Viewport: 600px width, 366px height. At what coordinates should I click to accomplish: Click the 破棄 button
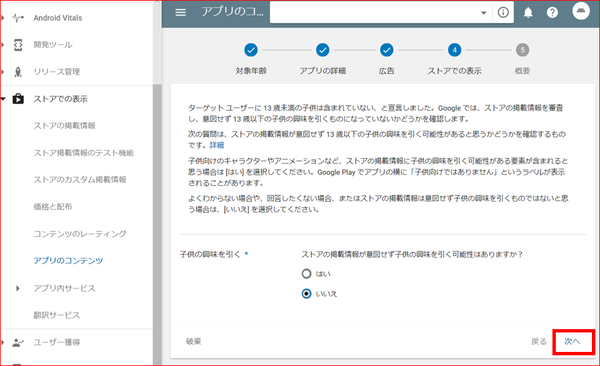click(193, 341)
